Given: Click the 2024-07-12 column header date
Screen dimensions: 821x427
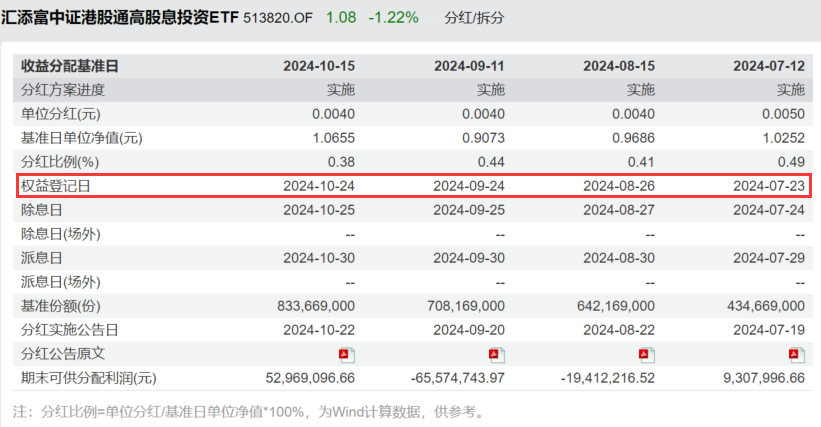Looking at the screenshot, I should pyautogui.click(x=769, y=66).
